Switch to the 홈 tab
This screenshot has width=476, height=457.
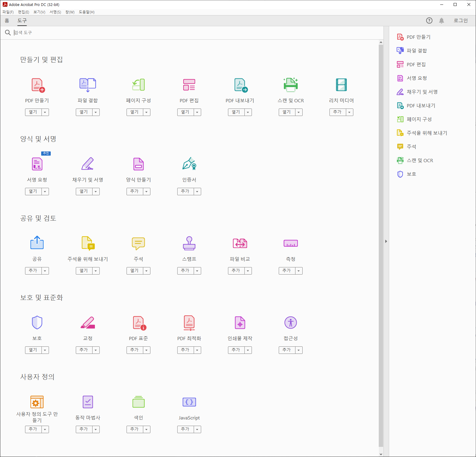tap(7, 21)
